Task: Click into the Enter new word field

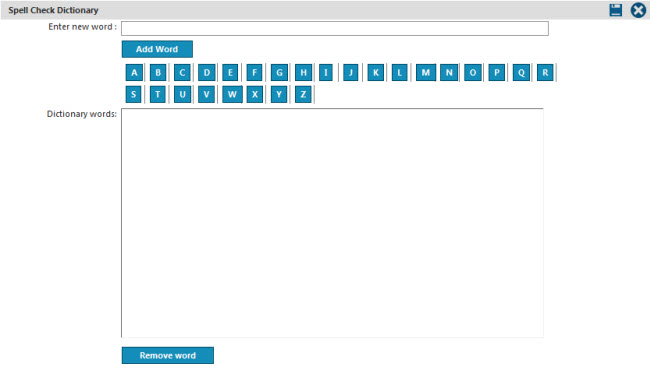Action: click(335, 28)
